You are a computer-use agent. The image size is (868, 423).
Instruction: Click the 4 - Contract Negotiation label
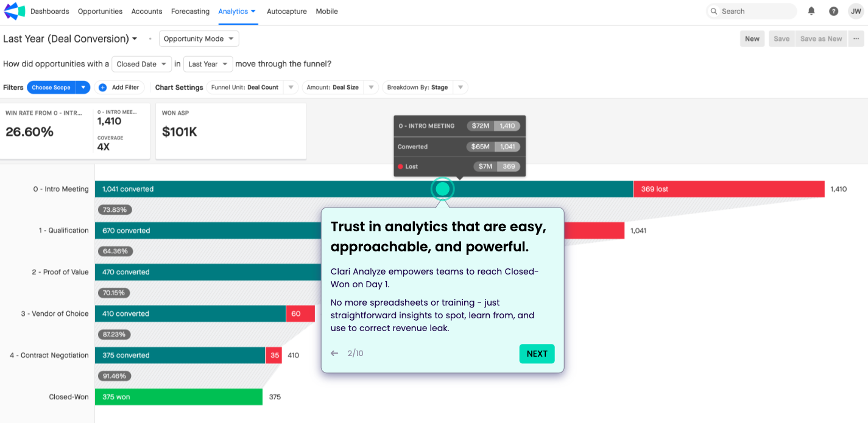pos(49,355)
